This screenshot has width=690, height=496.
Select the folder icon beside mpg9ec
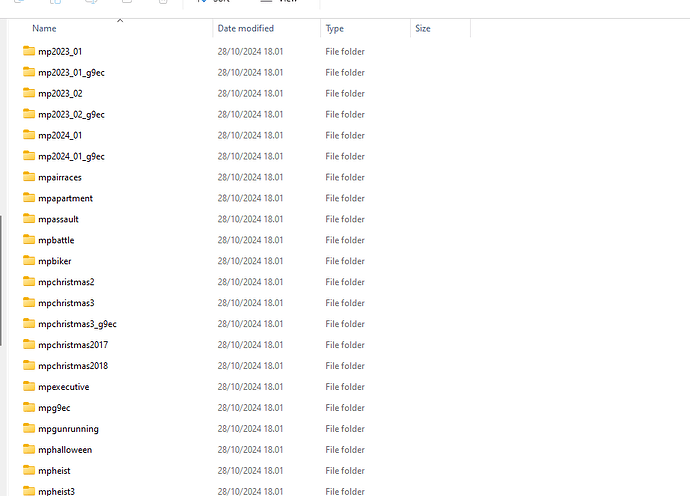click(x=29, y=408)
